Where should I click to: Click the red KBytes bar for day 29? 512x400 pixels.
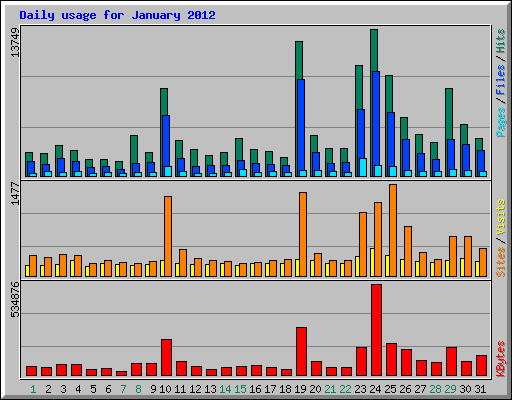click(451, 362)
